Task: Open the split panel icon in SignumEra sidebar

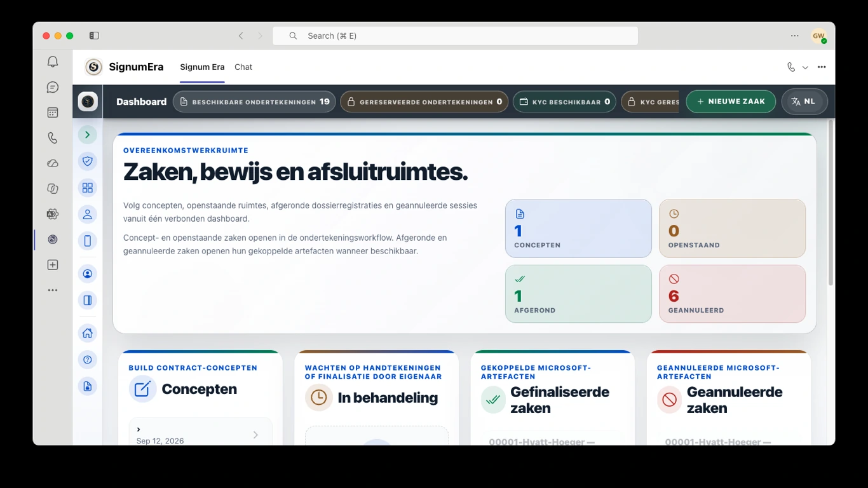Action: click(88, 300)
